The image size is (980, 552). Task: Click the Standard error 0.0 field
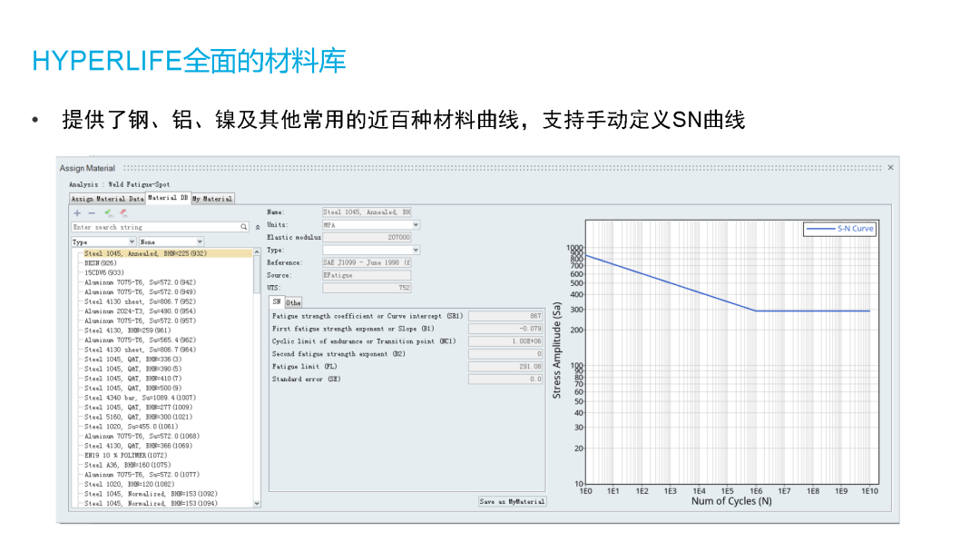click(505, 379)
